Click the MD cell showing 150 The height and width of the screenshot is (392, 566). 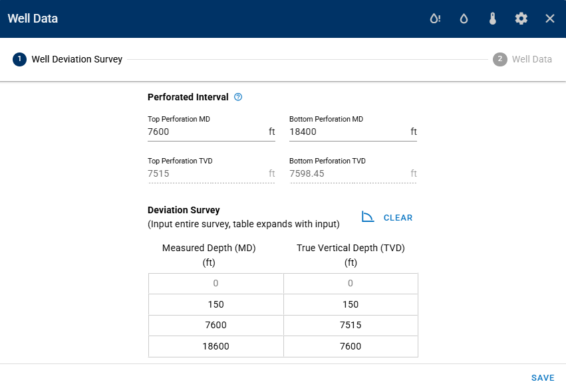215,304
